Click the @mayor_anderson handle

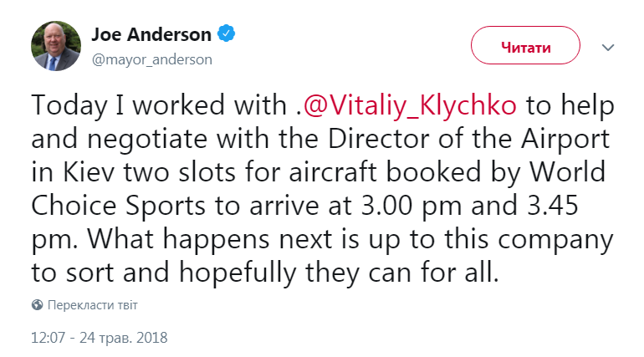click(x=151, y=59)
